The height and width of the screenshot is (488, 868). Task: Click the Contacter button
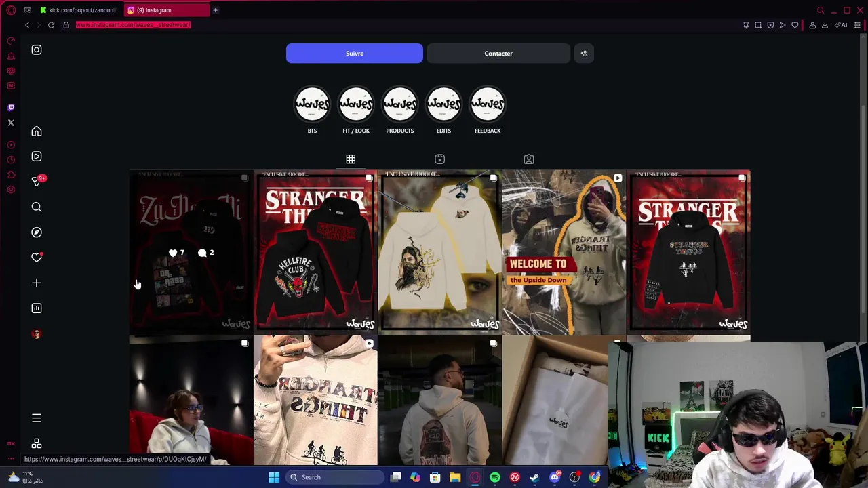coord(498,54)
